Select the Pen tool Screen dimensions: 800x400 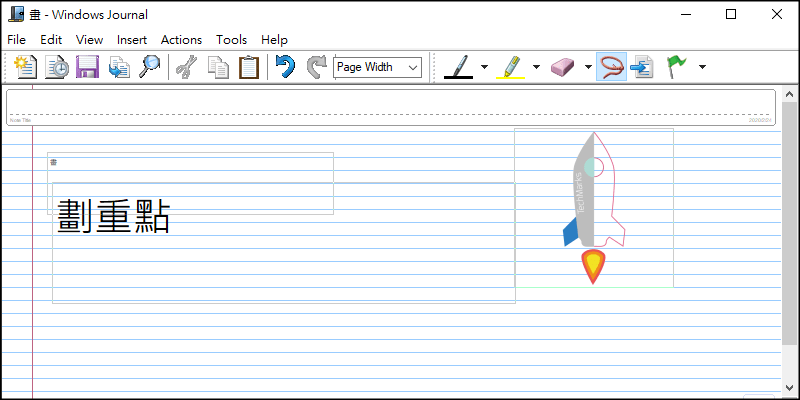click(x=459, y=67)
